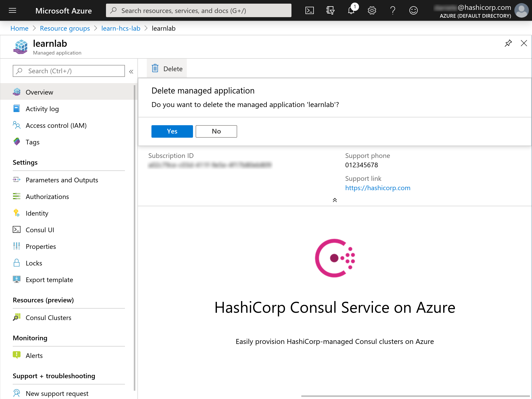
Task: Open portal settings gear
Action: pyautogui.click(x=372, y=11)
